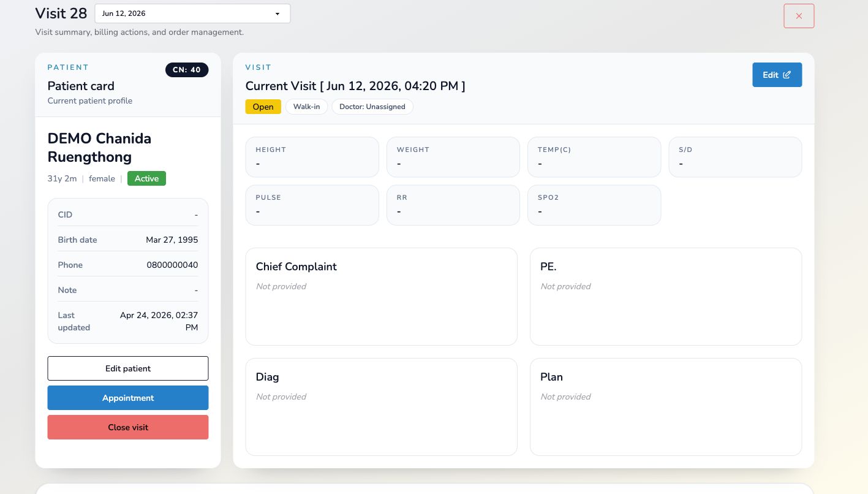Click the Edit patient button
Screen dimensions: 868x494
128,368
